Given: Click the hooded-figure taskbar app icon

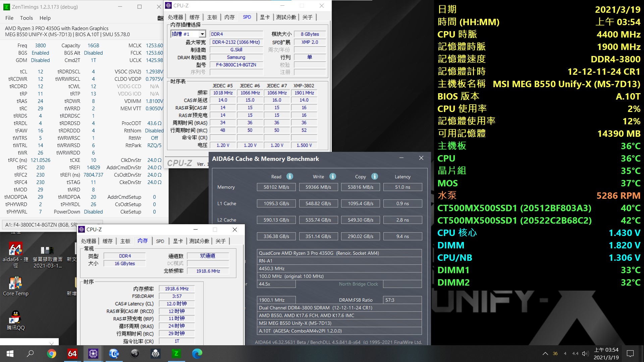Looking at the screenshot, I should point(156,354).
